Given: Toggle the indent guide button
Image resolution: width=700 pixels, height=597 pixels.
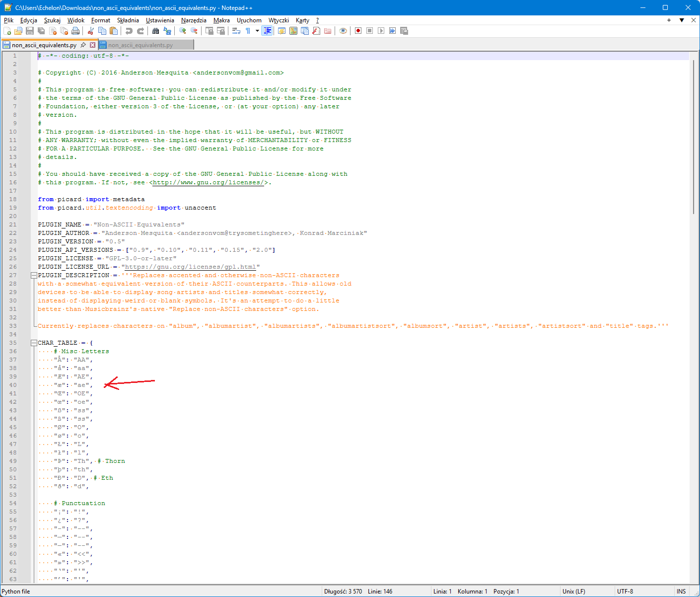Looking at the screenshot, I should coord(268,31).
